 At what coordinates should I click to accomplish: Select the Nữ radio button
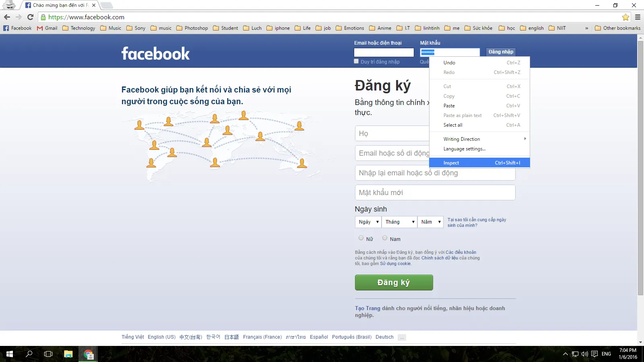pos(361,238)
